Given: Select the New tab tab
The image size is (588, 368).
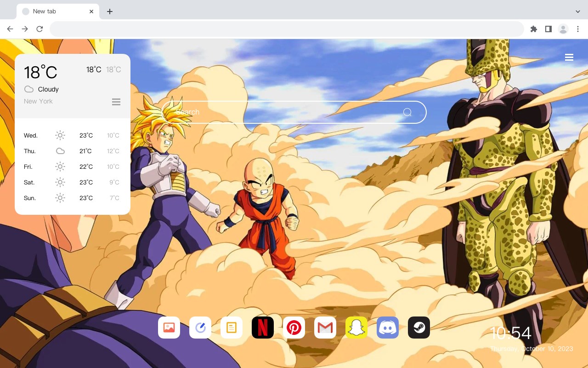Looking at the screenshot, I should coord(58,11).
